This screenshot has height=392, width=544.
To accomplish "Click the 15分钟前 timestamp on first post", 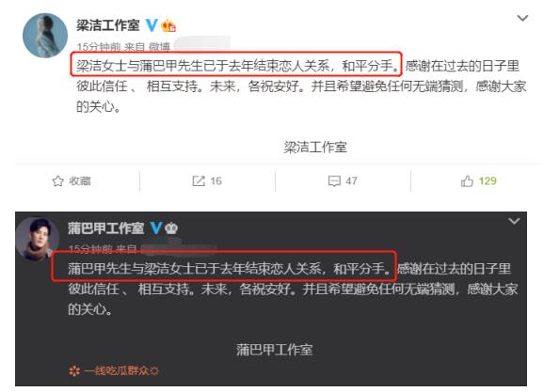I will pyautogui.click(x=98, y=47).
